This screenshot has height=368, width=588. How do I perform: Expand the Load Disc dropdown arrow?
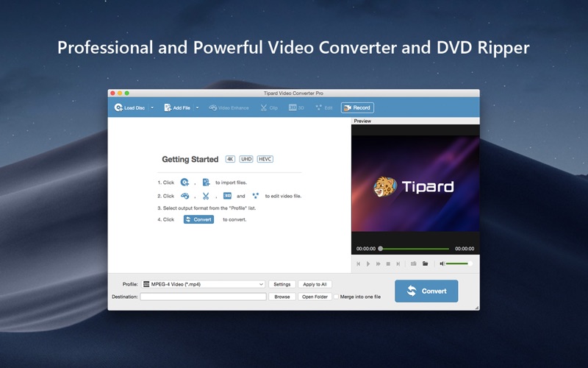pos(152,107)
